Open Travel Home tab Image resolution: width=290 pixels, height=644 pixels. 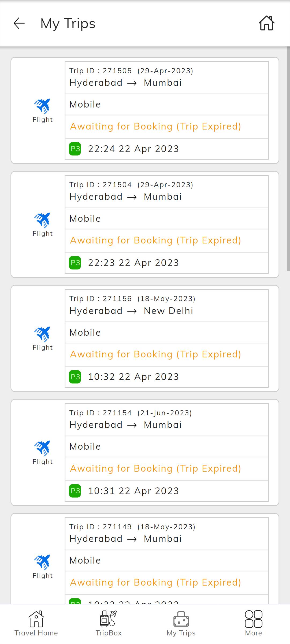(36, 624)
